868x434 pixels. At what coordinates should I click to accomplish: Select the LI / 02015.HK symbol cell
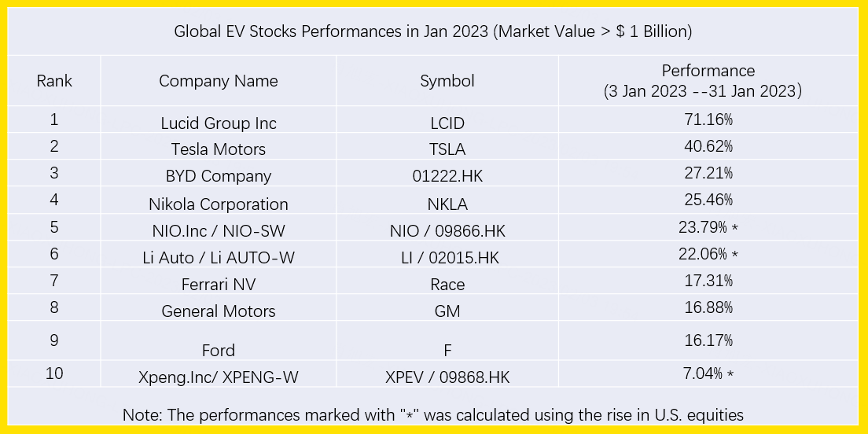point(447,257)
